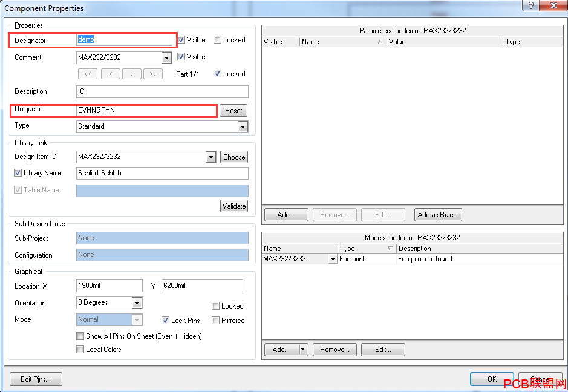Go to next part button
This screenshot has height=392, width=568.
(132, 74)
